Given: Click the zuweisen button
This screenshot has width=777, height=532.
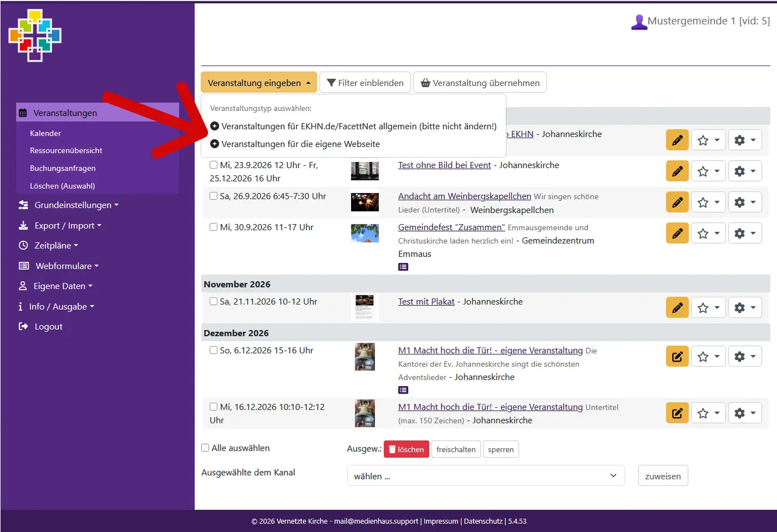Looking at the screenshot, I should pos(663,476).
